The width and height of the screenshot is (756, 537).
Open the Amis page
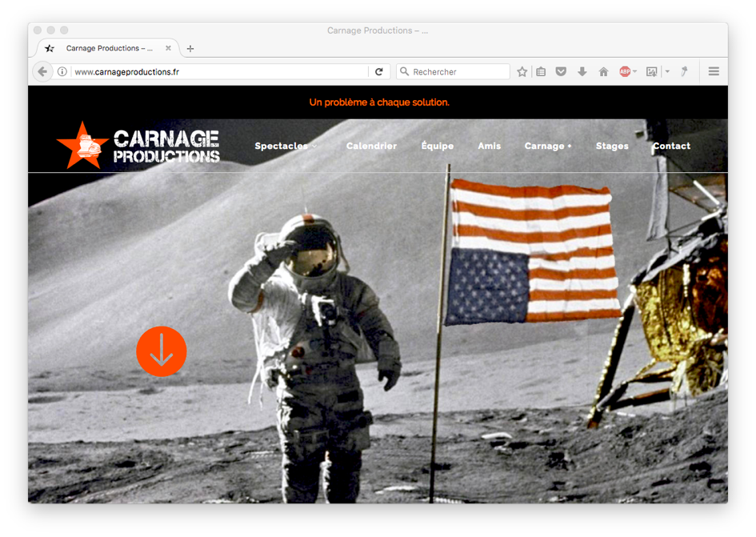[x=490, y=146]
